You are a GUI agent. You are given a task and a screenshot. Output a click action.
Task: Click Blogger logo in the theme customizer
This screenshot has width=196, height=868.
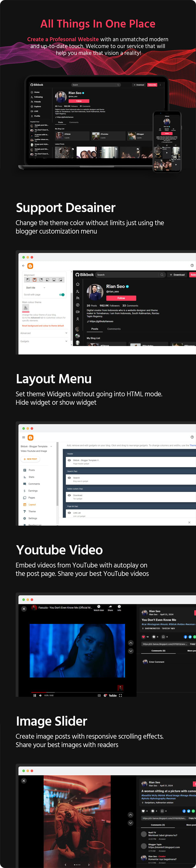30,266
